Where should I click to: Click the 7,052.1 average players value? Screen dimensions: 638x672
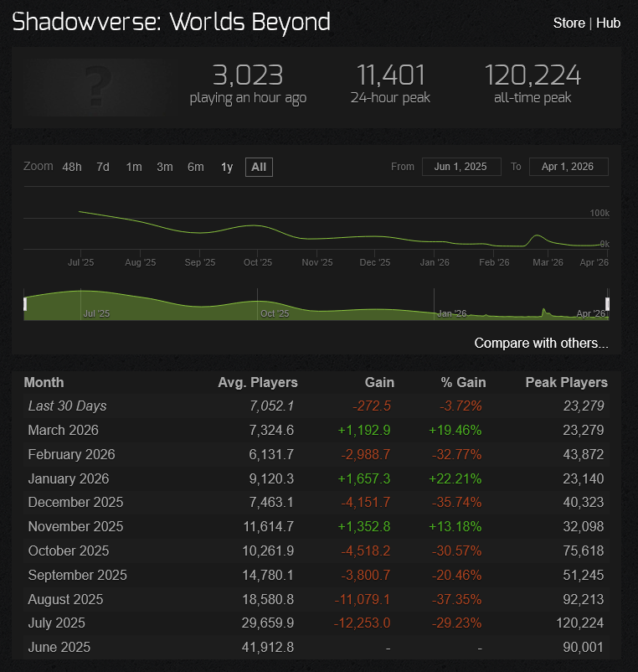(x=271, y=406)
